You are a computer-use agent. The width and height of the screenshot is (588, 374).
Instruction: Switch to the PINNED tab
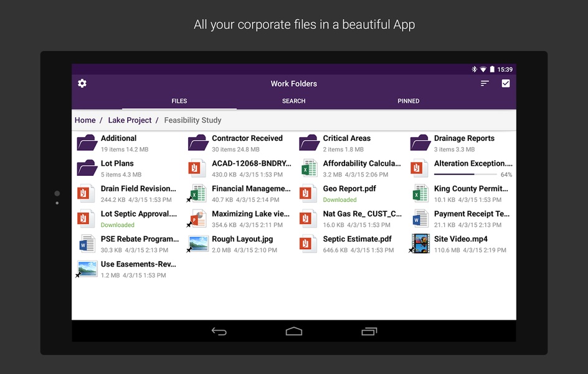point(409,101)
